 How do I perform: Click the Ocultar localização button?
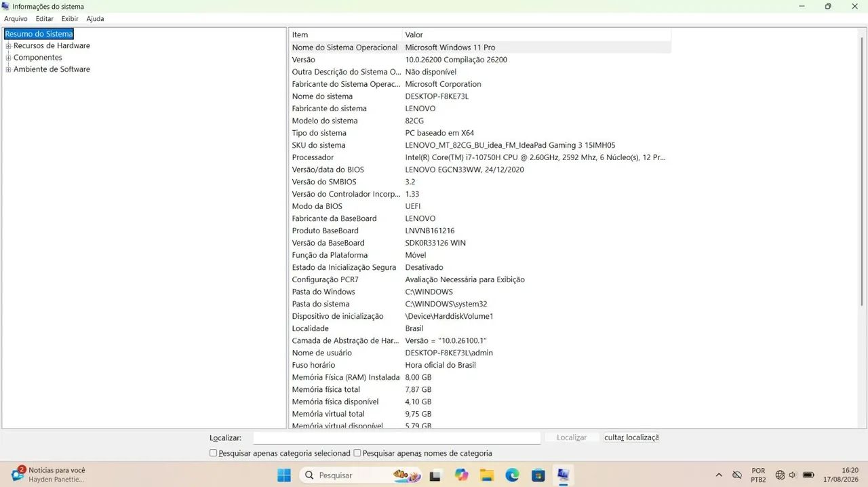631,437
